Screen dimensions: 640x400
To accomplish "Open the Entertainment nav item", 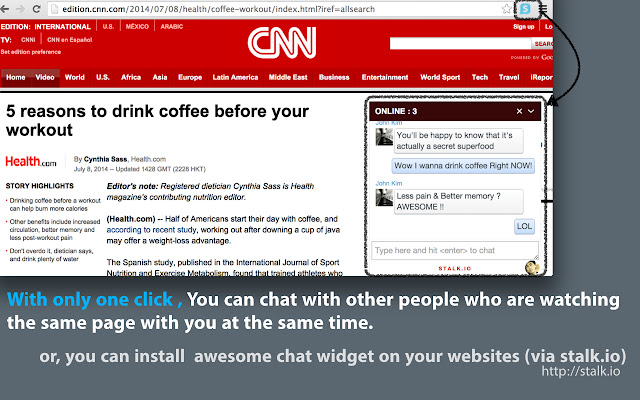I will pos(385,77).
